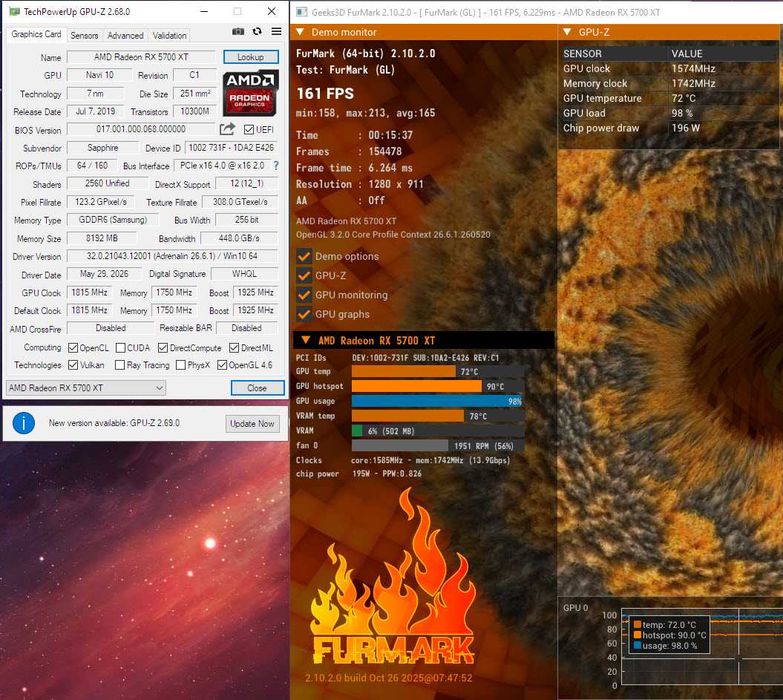Click the 'GPU clock' sensor row
This screenshot has height=700, width=783.
(x=669, y=68)
